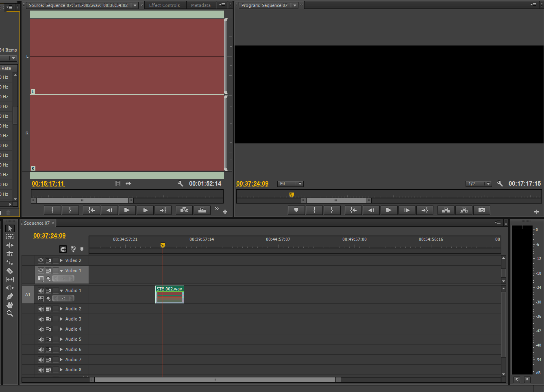Toggle sync lock for Audio 6
The width and height of the screenshot is (544, 392).
tap(48, 349)
